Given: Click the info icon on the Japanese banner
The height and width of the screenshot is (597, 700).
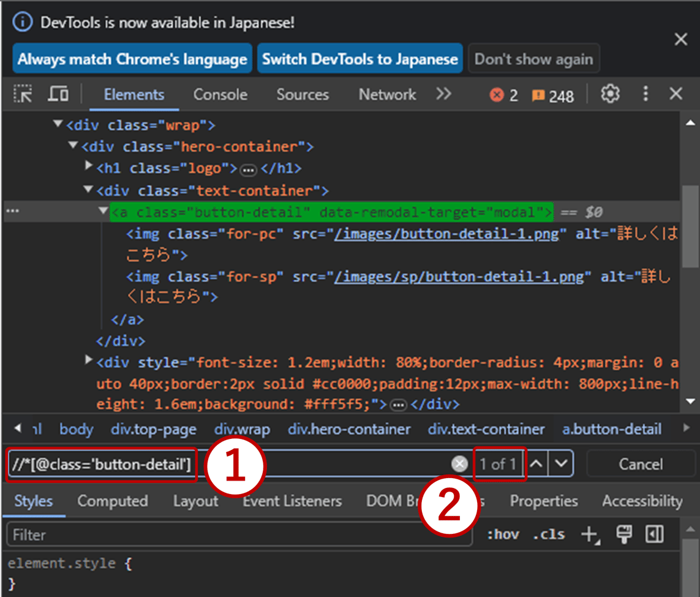Looking at the screenshot, I should tap(23, 22).
